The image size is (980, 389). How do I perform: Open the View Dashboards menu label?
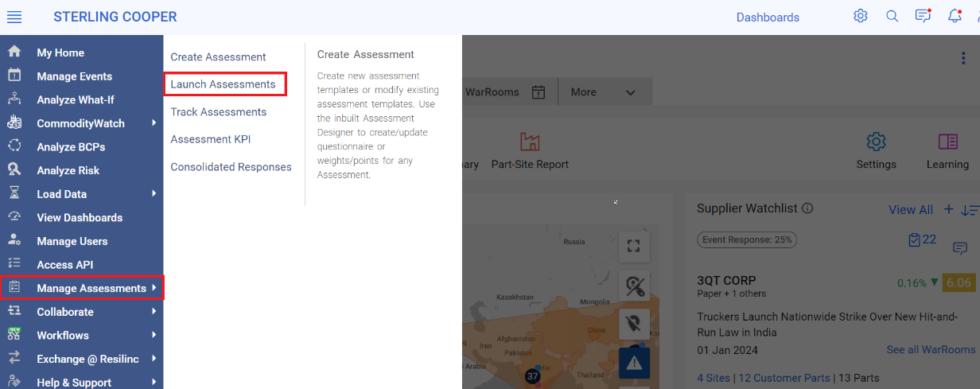[x=80, y=217]
